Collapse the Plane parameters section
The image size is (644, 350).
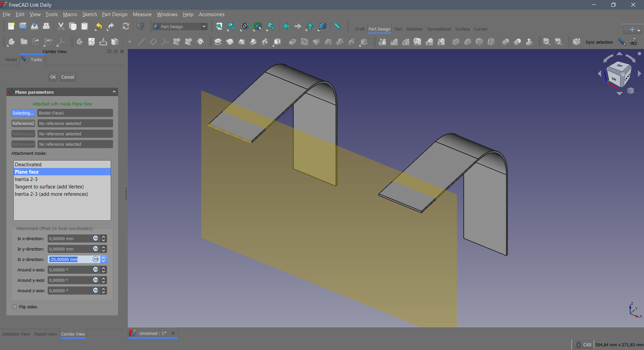point(114,92)
